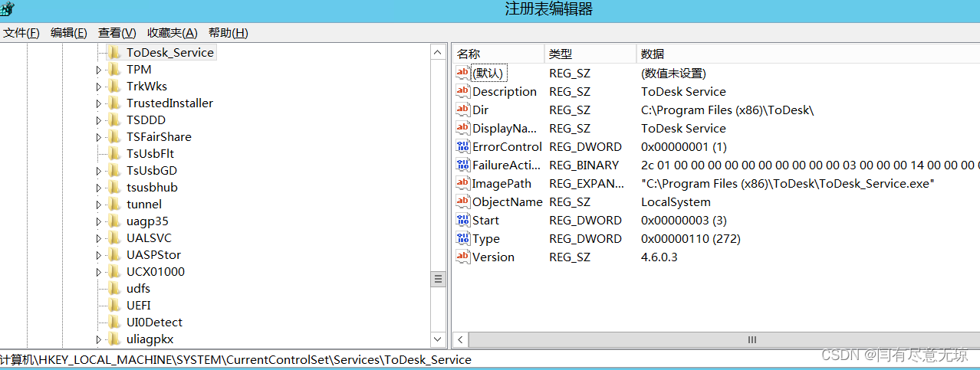980x370 pixels.
Task: Click the values pane scroll left arrow
Action: coord(460,339)
